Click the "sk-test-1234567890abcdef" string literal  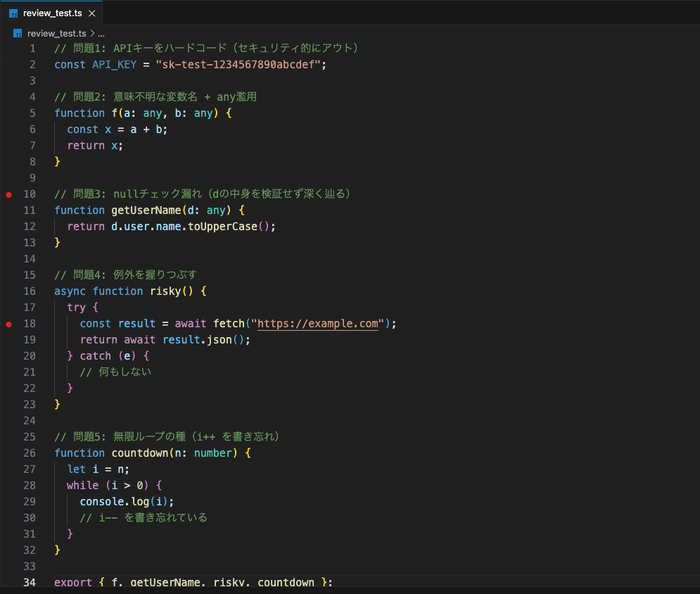238,65
